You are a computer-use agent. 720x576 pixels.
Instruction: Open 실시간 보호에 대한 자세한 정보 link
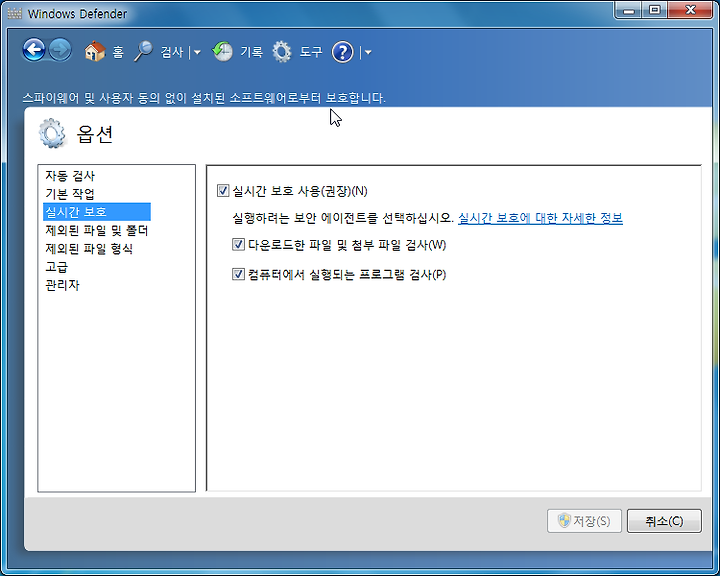pos(540,218)
